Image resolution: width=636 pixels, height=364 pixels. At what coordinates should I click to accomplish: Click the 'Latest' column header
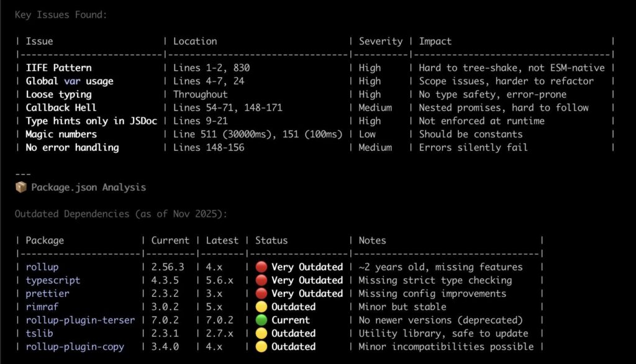click(222, 240)
